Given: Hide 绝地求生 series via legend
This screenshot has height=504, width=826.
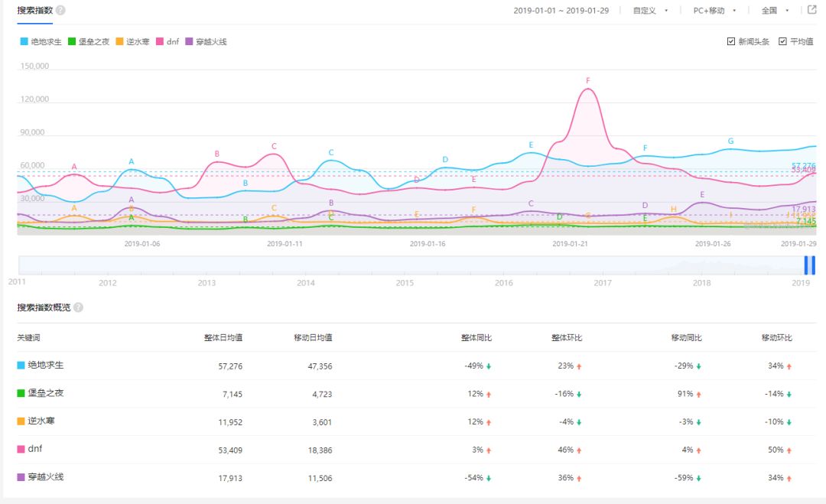Looking at the screenshot, I should click(41, 41).
